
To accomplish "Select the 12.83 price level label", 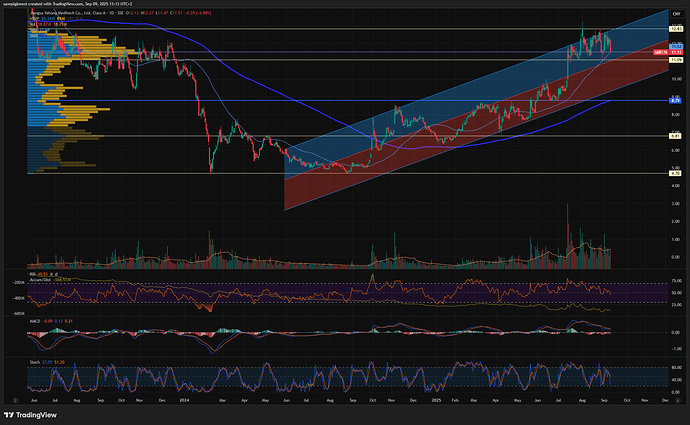I will click(675, 29).
